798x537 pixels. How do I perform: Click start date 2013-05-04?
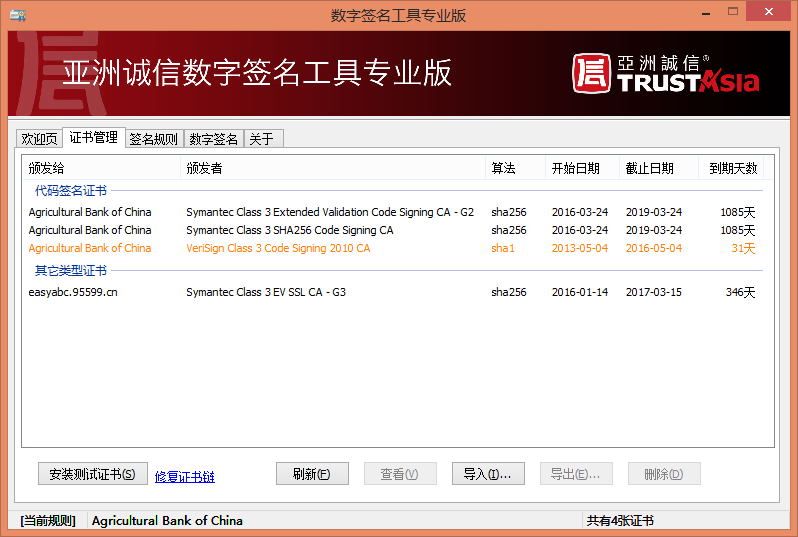[x=580, y=248]
